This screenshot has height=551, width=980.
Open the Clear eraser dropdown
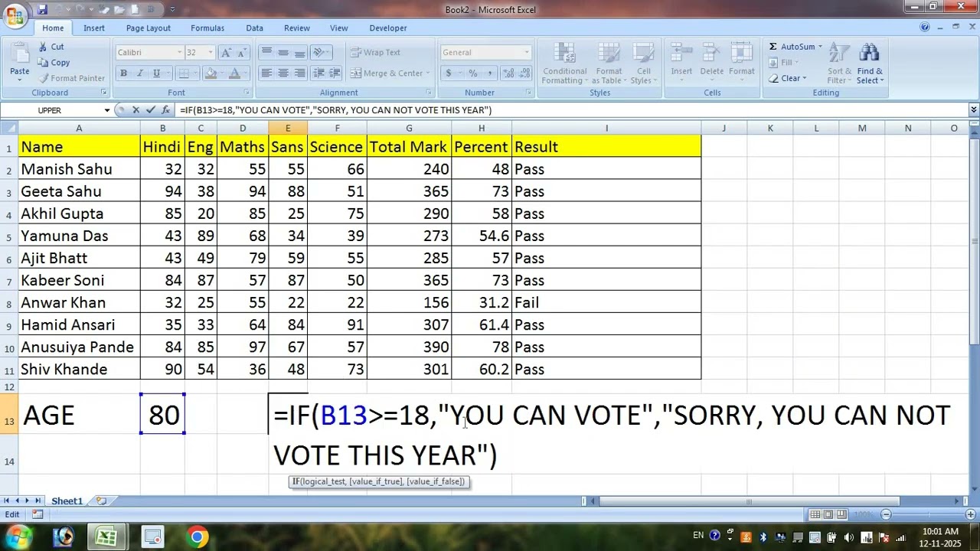tap(787, 78)
